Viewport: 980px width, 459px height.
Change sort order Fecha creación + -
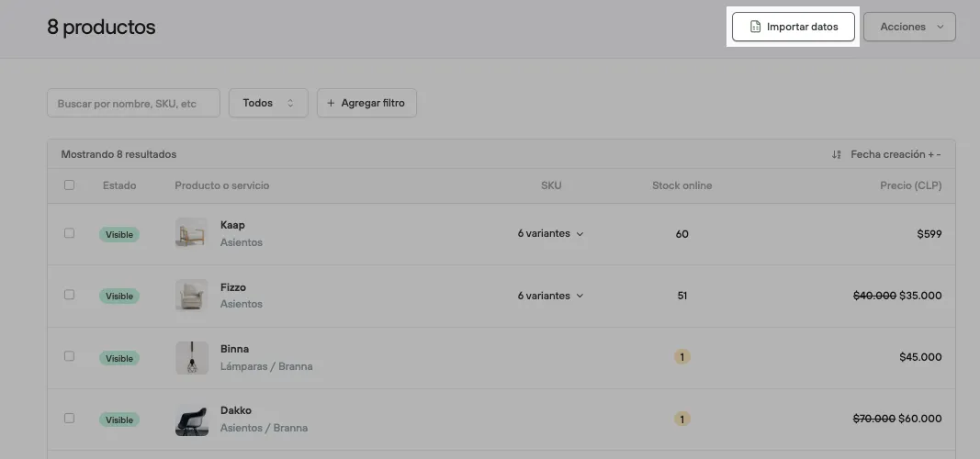coord(895,154)
